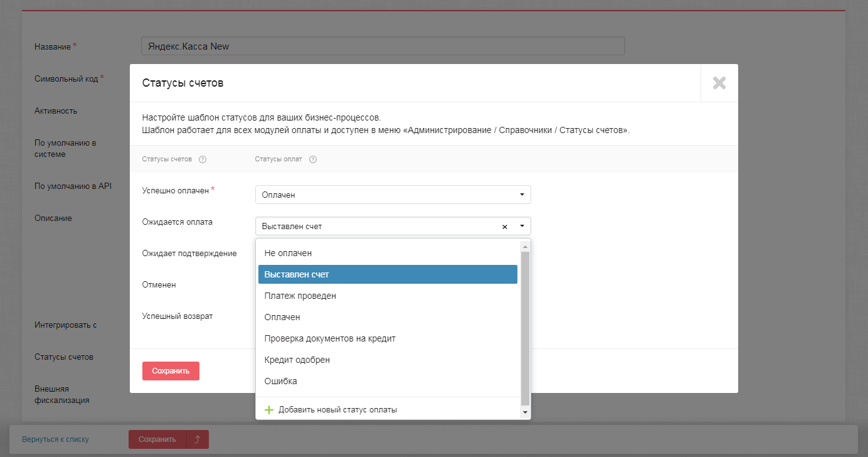Click Добавить новый статус оплаты

coord(337,410)
